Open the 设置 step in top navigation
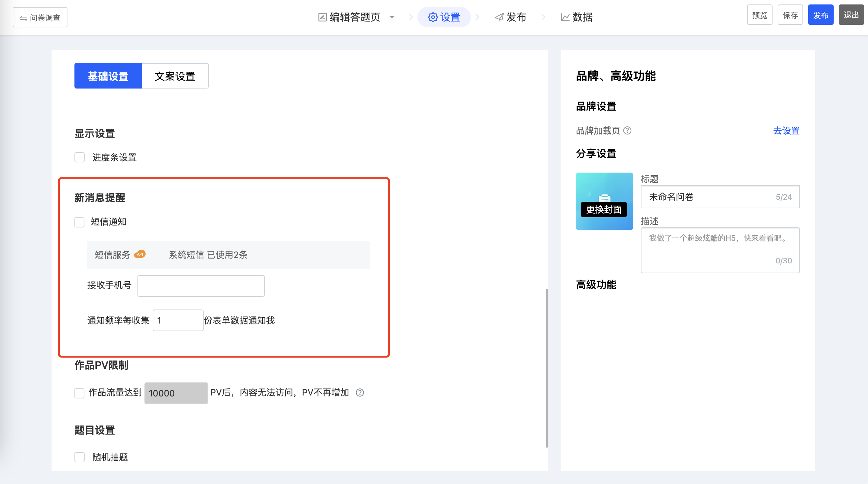Screen dimensions: 868x484 (x=444, y=17)
